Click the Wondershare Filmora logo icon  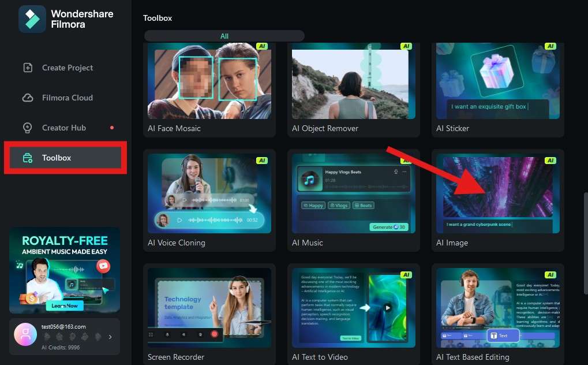32,19
